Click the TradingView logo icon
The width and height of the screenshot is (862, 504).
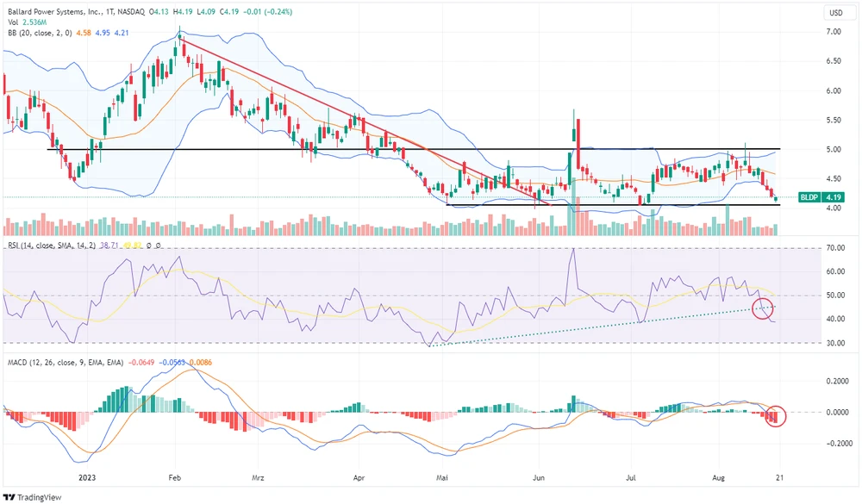10,497
